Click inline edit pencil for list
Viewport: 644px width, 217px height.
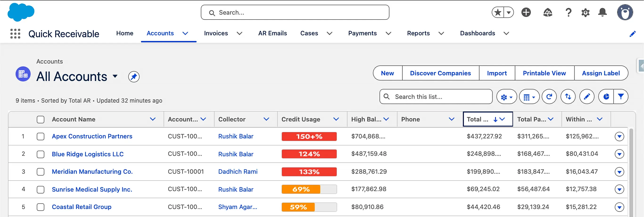(x=587, y=97)
